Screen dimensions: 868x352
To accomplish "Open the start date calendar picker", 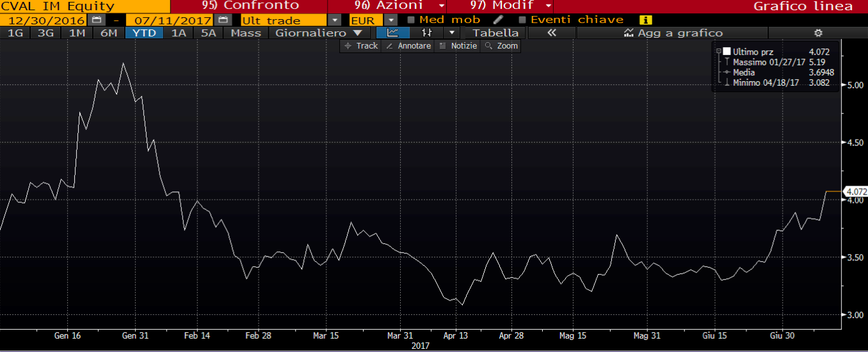I will pyautogui.click(x=97, y=20).
